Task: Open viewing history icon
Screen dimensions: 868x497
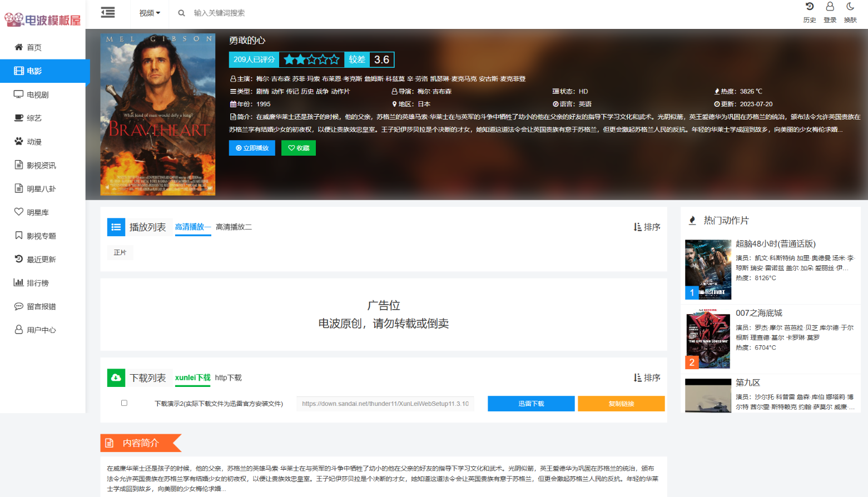Action: 809,7
